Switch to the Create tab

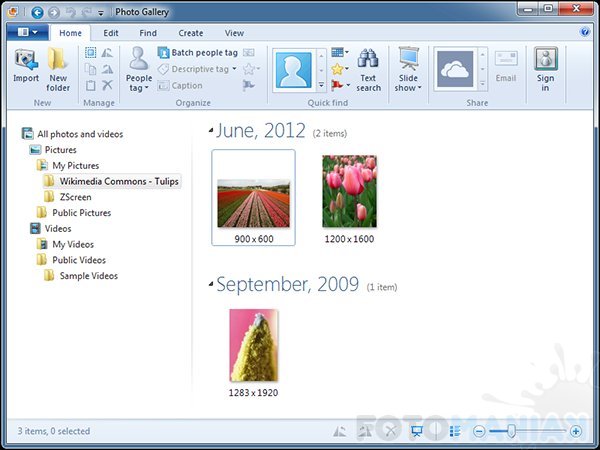191,33
